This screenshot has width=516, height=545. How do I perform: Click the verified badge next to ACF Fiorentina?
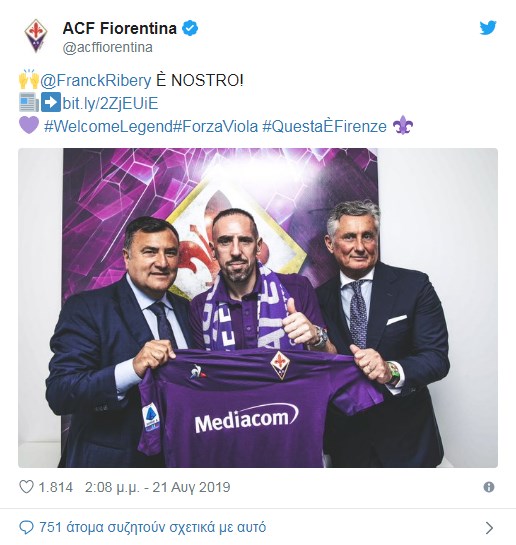[190, 28]
